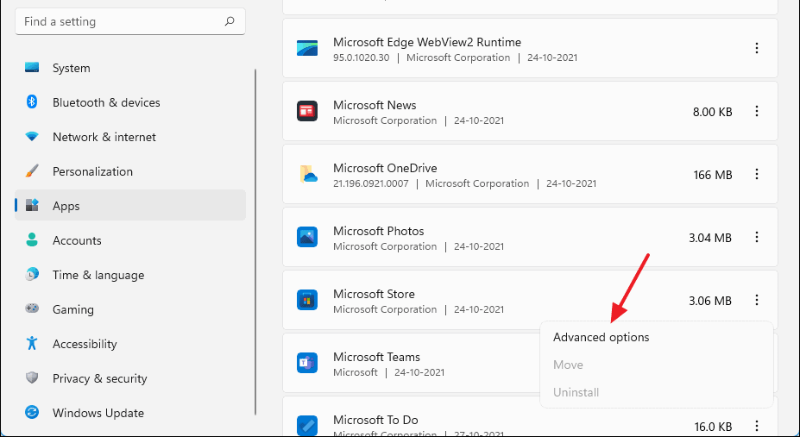Viewport: 800px width, 437px height.
Task: Open Bluetooth & devices settings
Action: (106, 102)
